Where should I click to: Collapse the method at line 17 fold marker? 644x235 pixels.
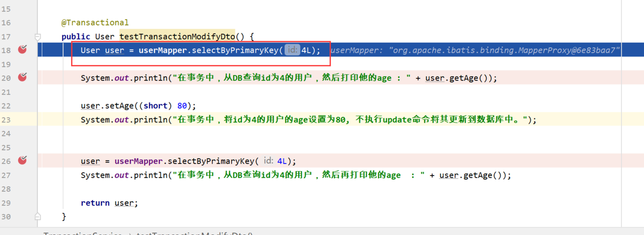pyautogui.click(x=38, y=37)
